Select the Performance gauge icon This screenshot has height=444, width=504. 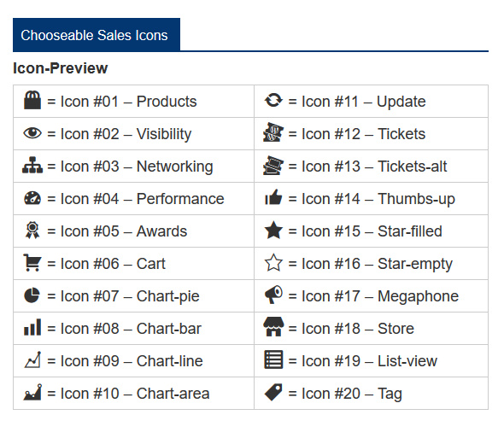click(x=32, y=198)
